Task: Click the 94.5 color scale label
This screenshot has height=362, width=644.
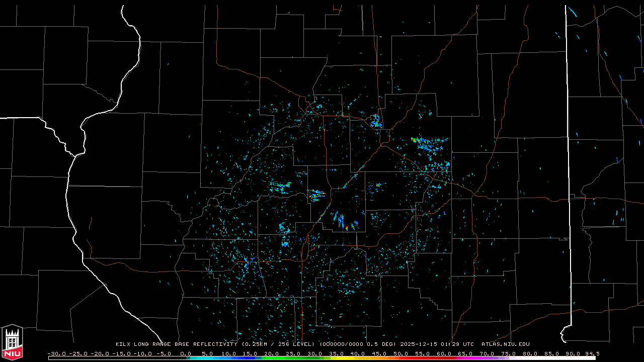Action: coord(592,353)
